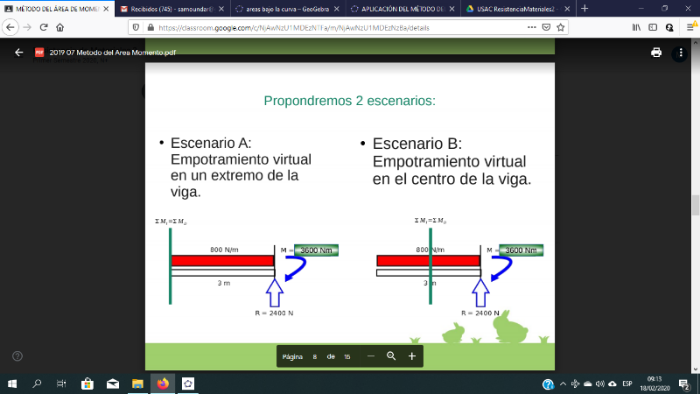Zoom in the PDF page
The width and height of the screenshot is (700, 394).
point(412,356)
